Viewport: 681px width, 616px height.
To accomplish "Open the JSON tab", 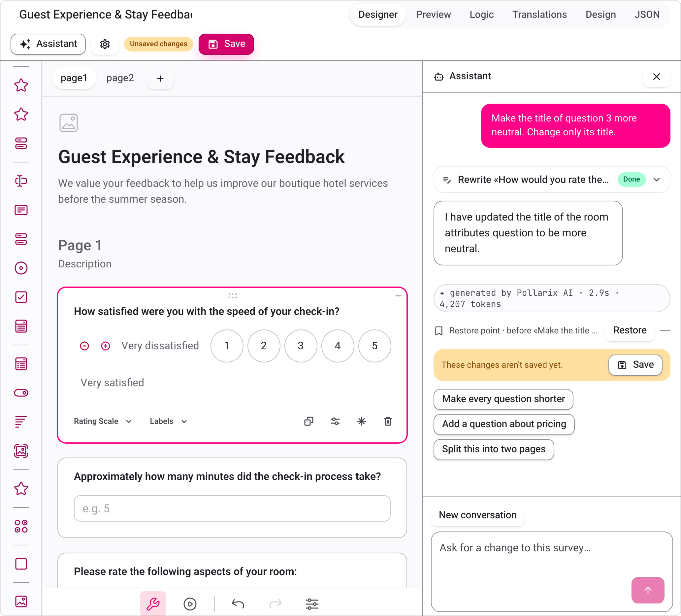I will pyautogui.click(x=647, y=15).
